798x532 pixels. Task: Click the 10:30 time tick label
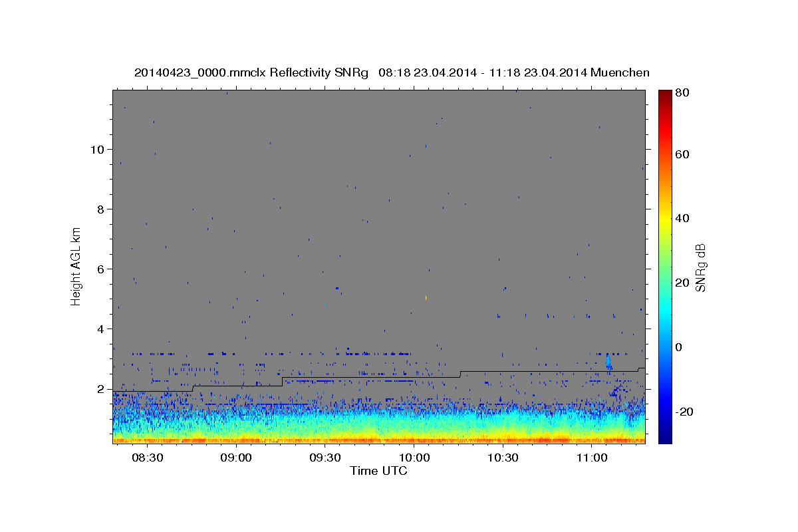point(503,458)
